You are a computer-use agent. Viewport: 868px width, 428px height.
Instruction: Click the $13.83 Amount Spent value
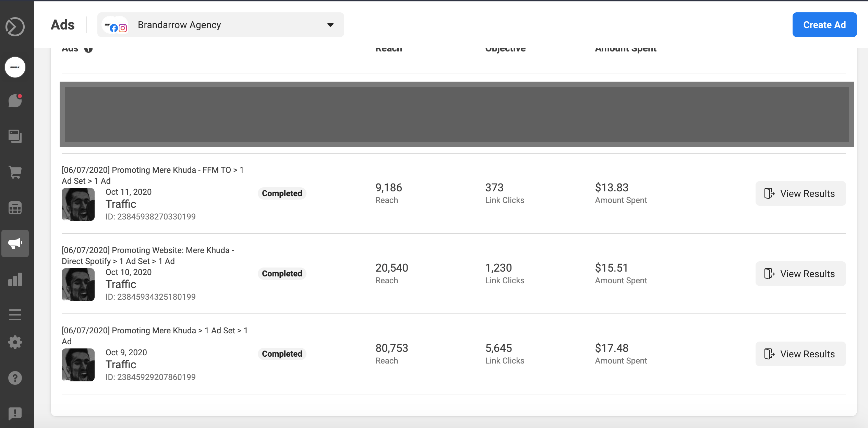coord(612,188)
